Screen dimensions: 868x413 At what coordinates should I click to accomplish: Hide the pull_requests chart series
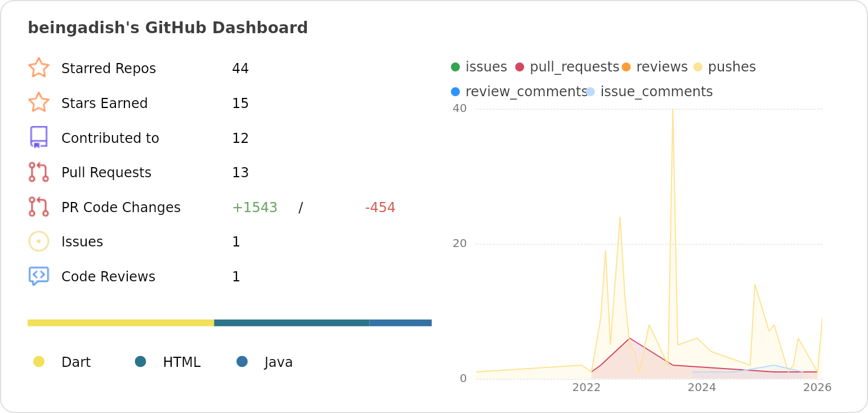pos(569,66)
